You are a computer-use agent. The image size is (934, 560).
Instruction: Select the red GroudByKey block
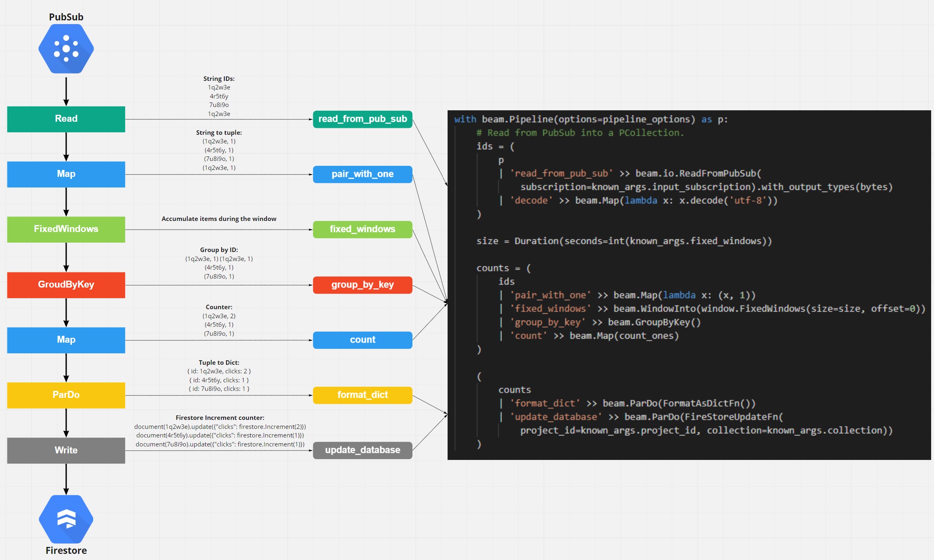click(x=66, y=285)
